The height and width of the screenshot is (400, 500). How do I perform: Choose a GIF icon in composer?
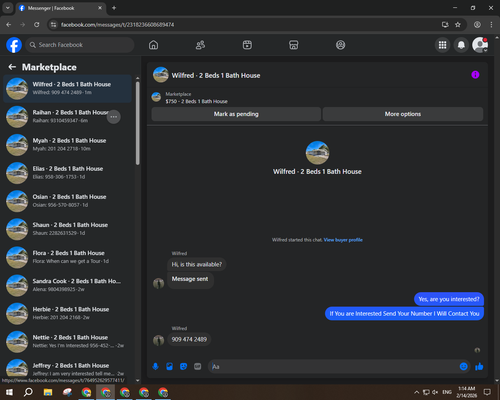pos(197,367)
